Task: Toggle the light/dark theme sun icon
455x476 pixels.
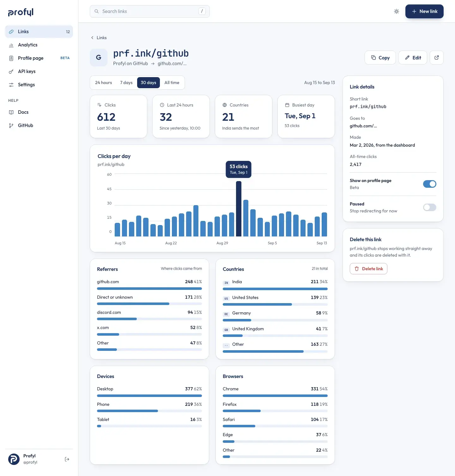Action: click(x=397, y=11)
